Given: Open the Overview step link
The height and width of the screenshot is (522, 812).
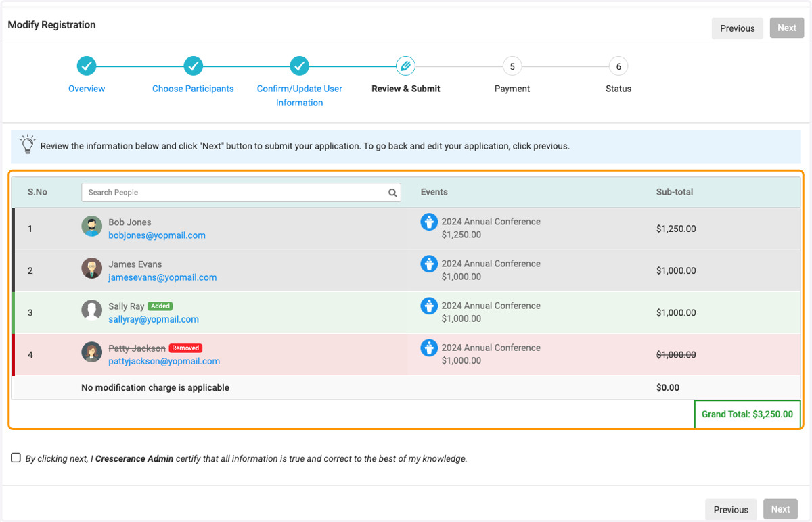Looking at the screenshot, I should pos(87,89).
